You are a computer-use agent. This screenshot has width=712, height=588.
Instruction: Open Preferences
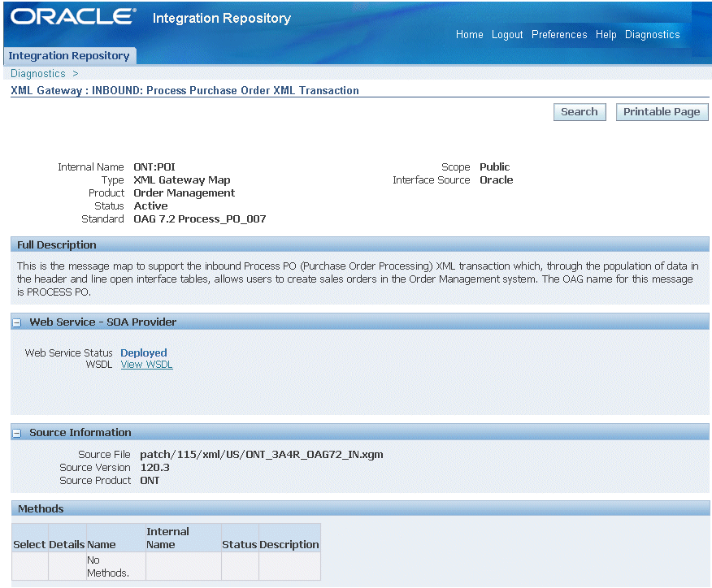click(x=559, y=34)
